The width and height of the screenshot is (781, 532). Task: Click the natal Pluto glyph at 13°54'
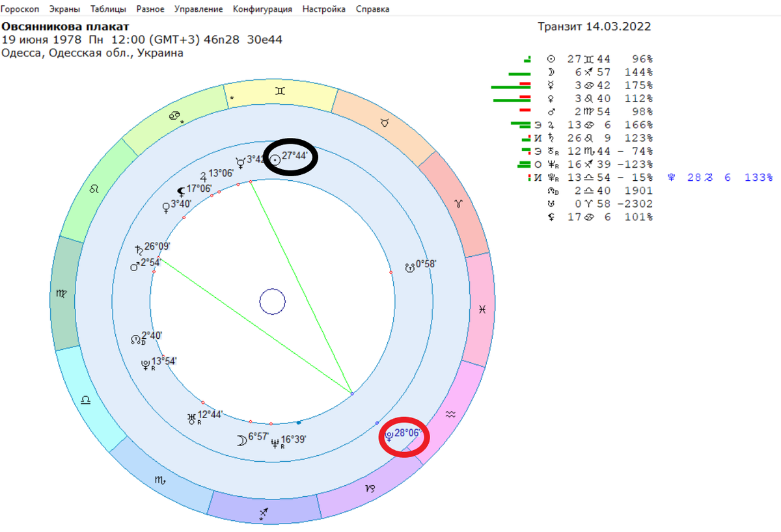pos(146,364)
